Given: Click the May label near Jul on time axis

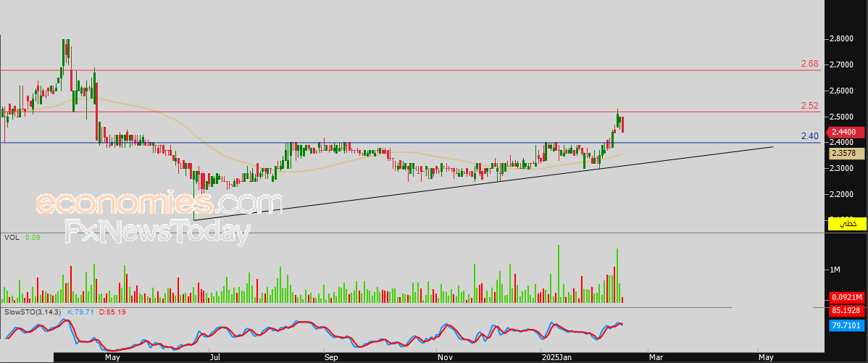Looking at the screenshot, I should (112, 357).
